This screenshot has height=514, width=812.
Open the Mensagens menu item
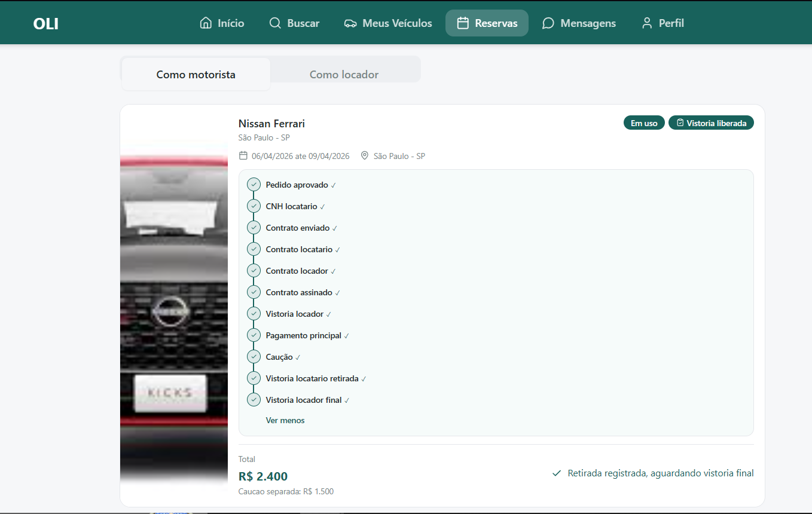pyautogui.click(x=579, y=23)
